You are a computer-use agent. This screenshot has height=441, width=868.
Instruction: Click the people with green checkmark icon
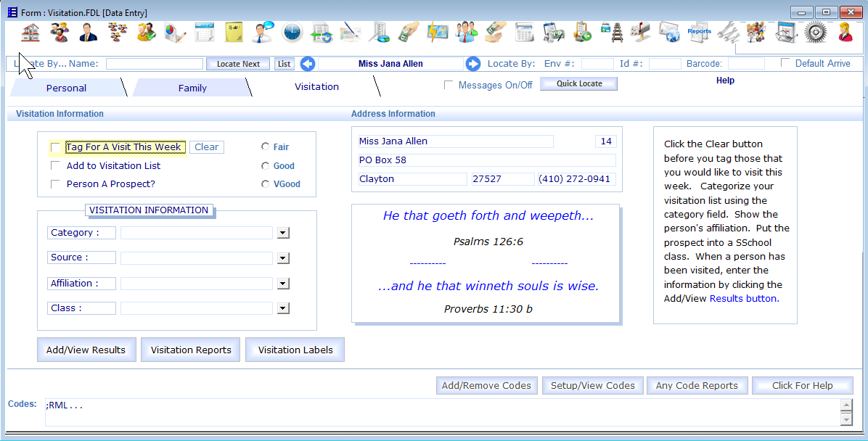pyautogui.click(x=146, y=33)
